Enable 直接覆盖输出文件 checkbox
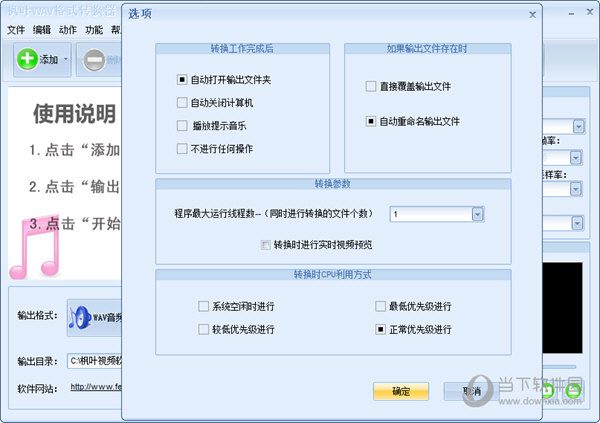Image resolution: width=600 pixels, height=423 pixels. 371,86
